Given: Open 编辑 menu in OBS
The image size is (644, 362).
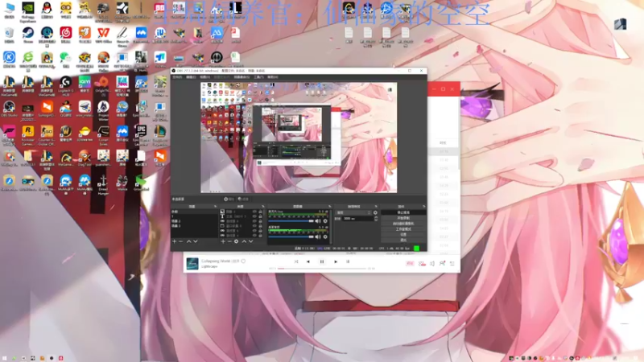Looking at the screenshot, I should click(x=191, y=76).
